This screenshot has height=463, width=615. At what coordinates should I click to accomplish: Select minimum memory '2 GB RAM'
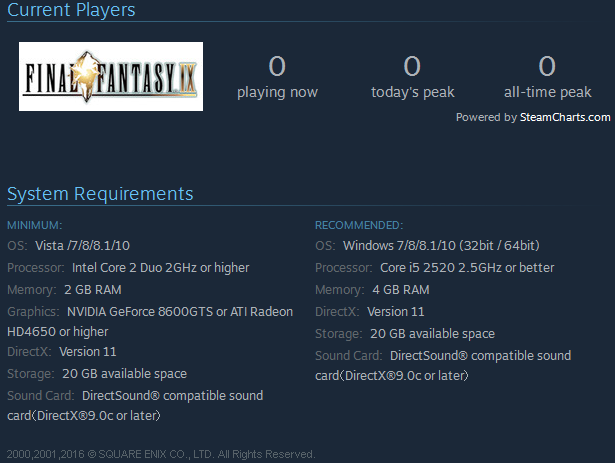pos(93,290)
